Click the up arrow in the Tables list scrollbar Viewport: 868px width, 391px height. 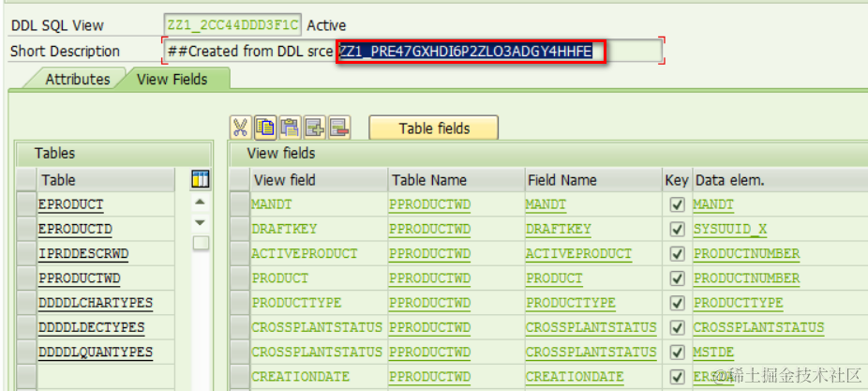tap(201, 203)
